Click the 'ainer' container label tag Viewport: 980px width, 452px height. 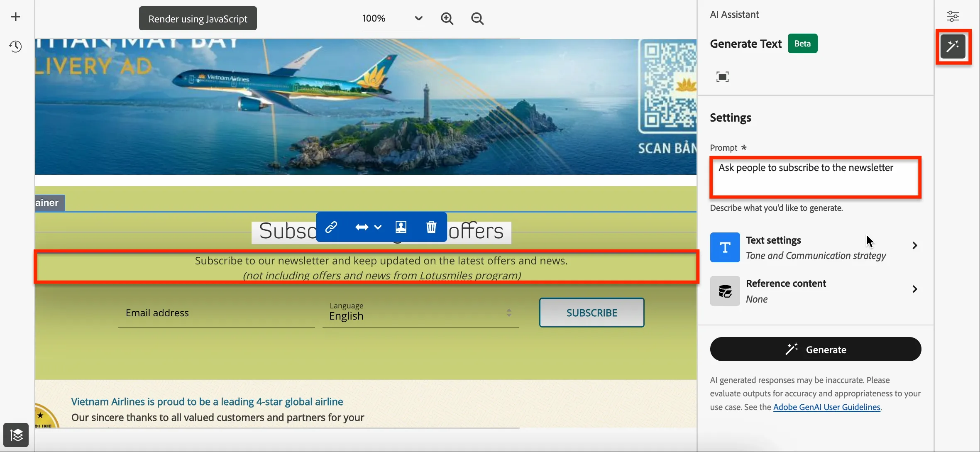coord(50,203)
